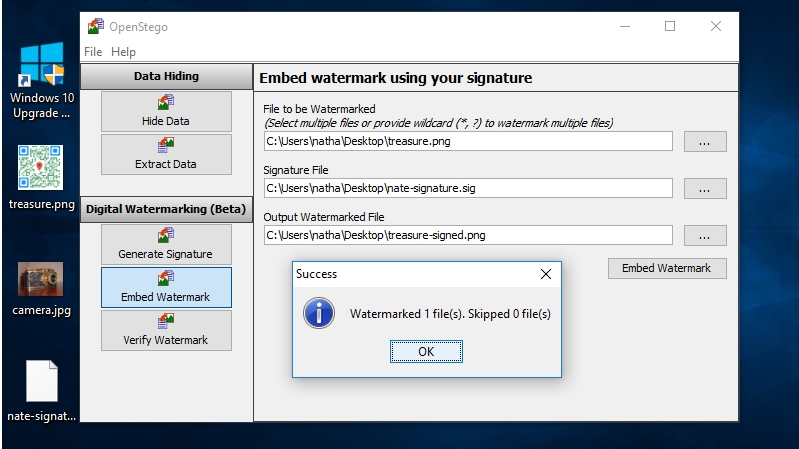Click the Signature File path field
The width and height of the screenshot is (799, 449).
468,188
